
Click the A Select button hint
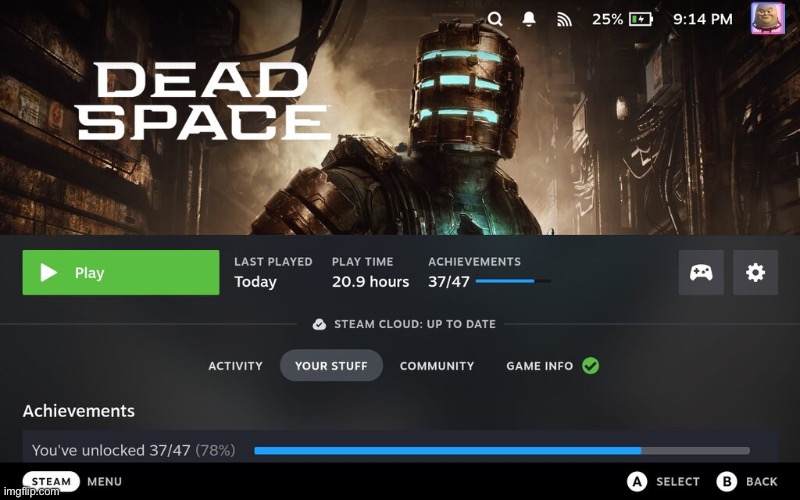coord(663,482)
